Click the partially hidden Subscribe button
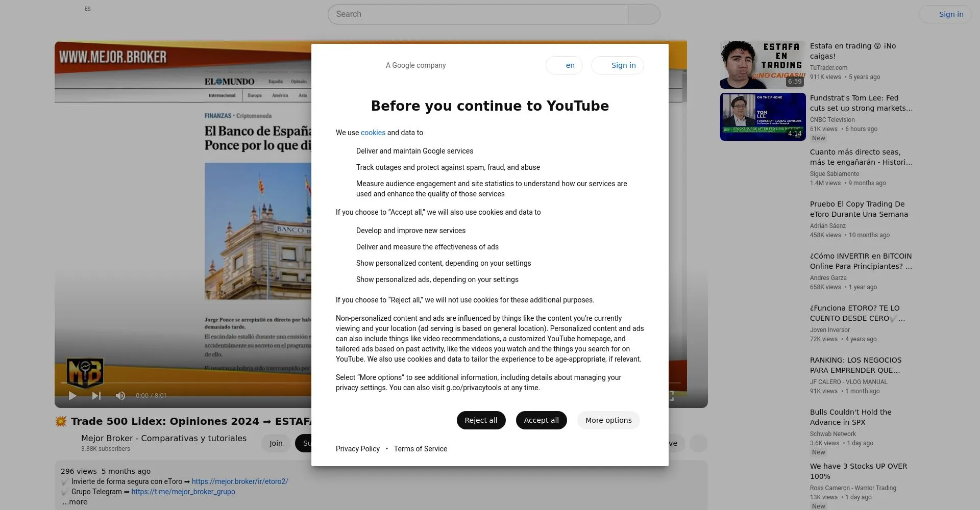The height and width of the screenshot is (510, 980). pyautogui.click(x=303, y=443)
